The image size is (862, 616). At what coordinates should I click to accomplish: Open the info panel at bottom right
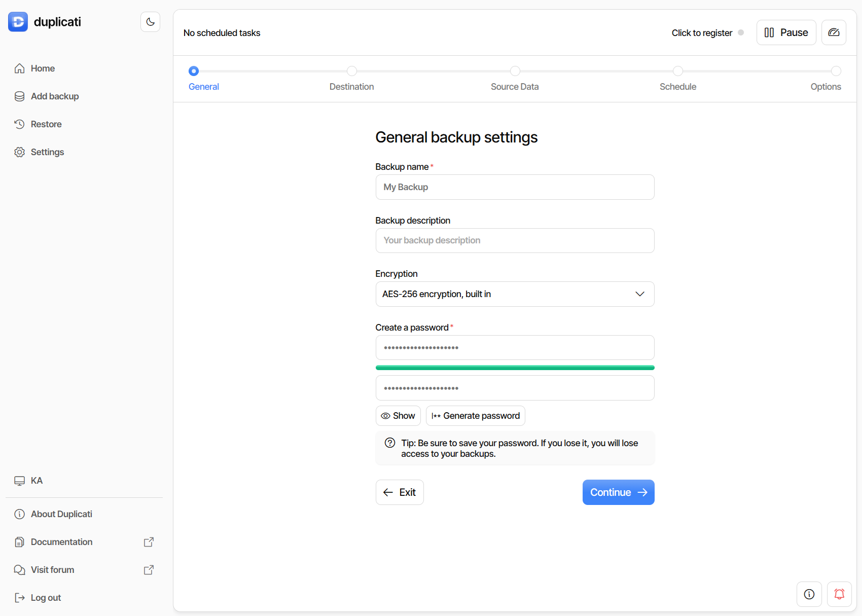click(x=809, y=594)
